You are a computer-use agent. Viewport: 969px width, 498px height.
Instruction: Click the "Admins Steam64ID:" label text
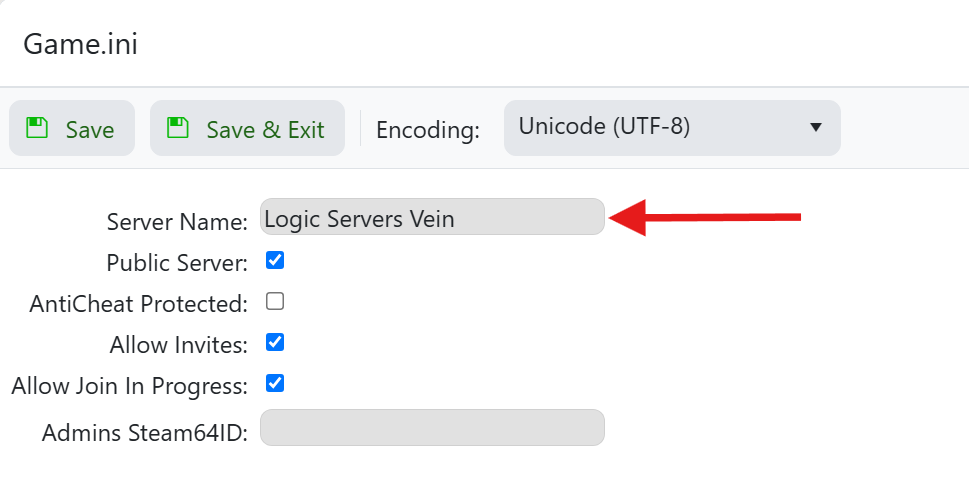tap(145, 434)
